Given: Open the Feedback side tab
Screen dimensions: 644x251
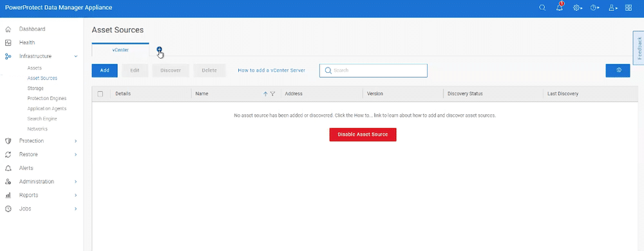Looking at the screenshot, I should click(x=639, y=48).
